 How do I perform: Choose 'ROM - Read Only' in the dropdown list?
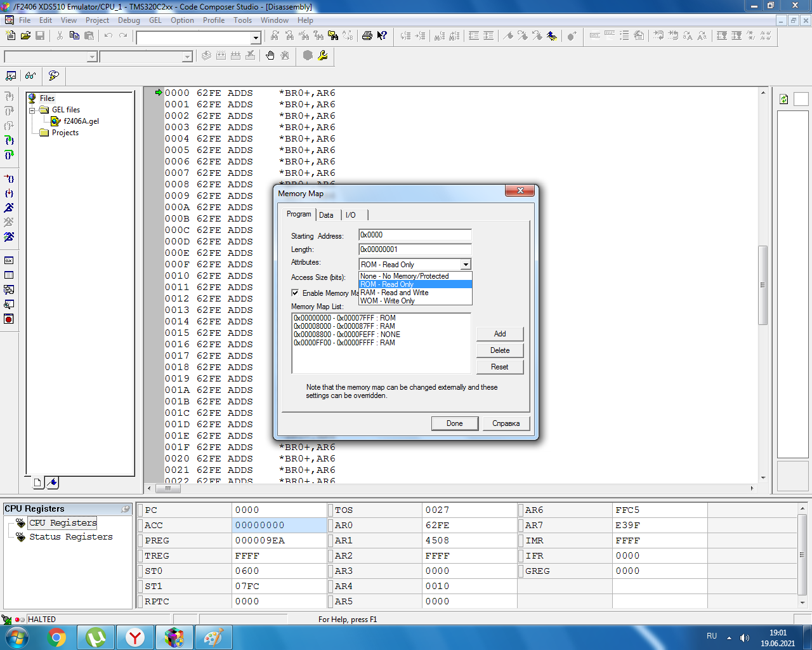416,284
